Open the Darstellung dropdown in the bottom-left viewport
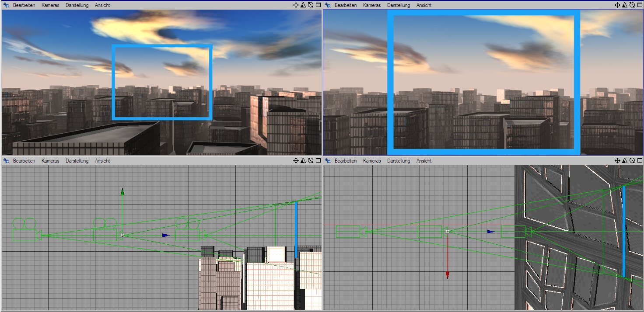Screen dimensions: 644x312 pos(77,161)
